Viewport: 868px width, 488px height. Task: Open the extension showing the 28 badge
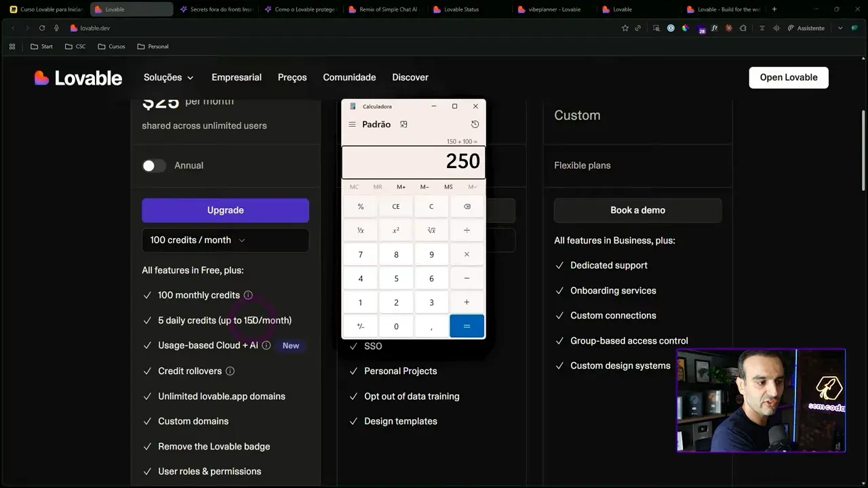pos(699,28)
